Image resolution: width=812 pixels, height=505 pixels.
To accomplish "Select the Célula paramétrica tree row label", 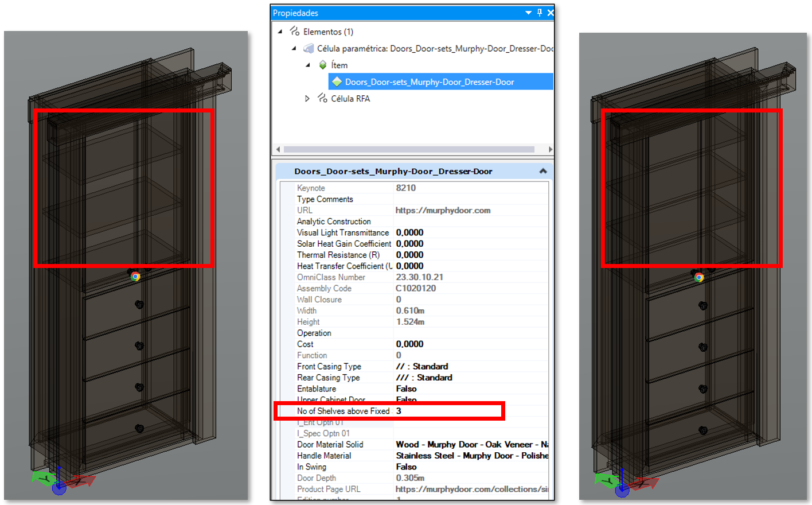I will pyautogui.click(x=435, y=49).
